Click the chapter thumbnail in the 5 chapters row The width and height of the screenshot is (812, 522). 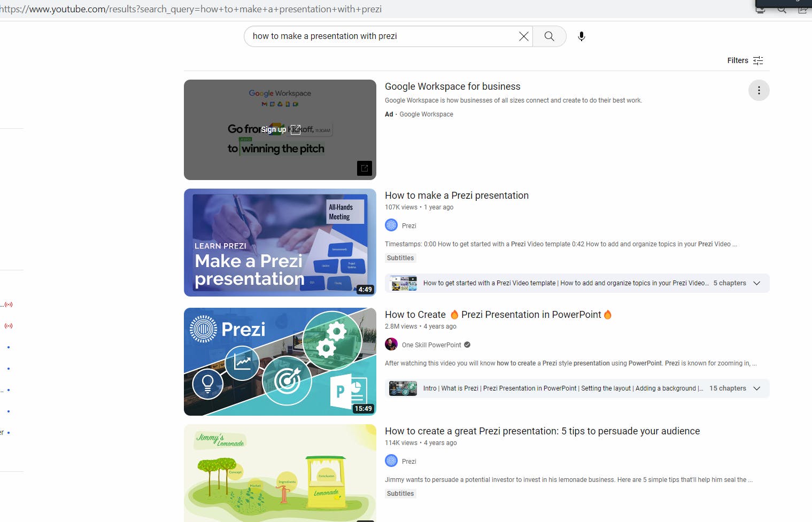tap(404, 283)
